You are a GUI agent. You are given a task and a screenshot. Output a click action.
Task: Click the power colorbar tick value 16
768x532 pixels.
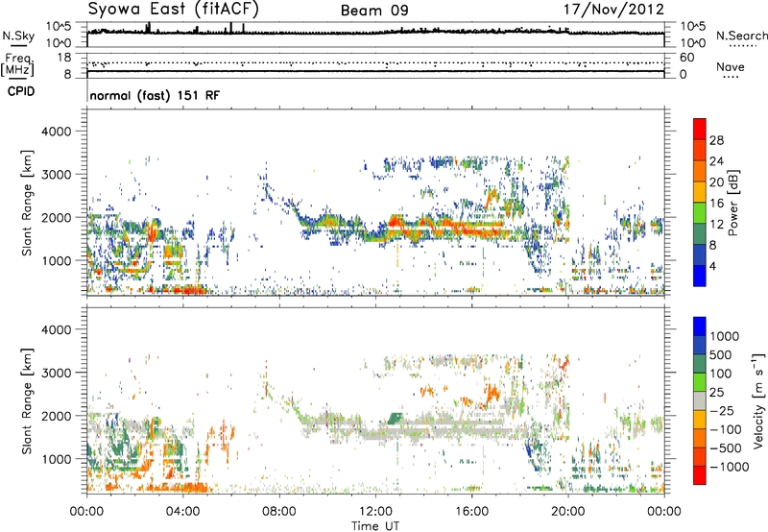716,204
